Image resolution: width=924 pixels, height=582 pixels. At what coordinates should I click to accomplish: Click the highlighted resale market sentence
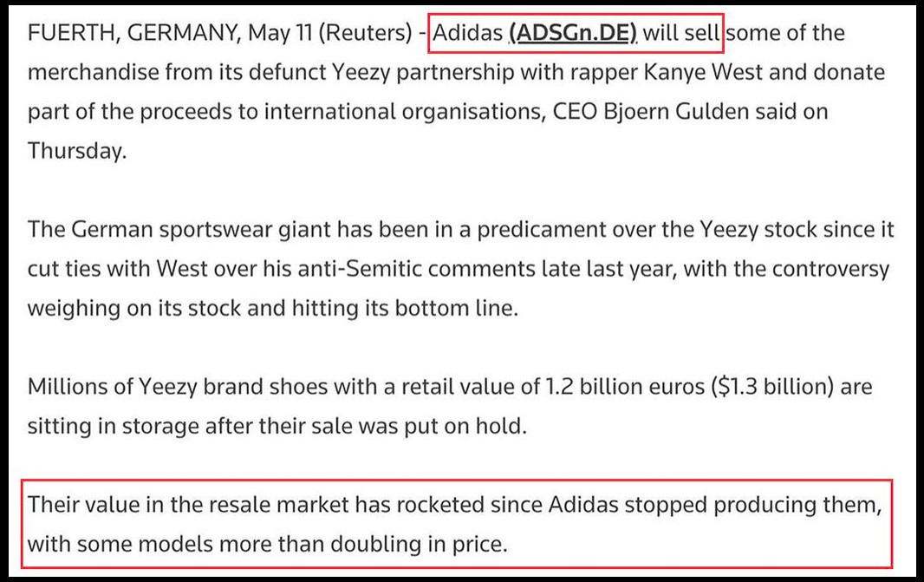pyautogui.click(x=455, y=524)
